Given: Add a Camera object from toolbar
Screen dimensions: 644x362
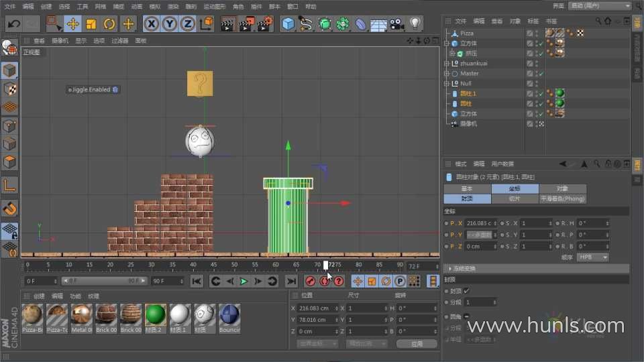Looking at the screenshot, I should point(396,24).
